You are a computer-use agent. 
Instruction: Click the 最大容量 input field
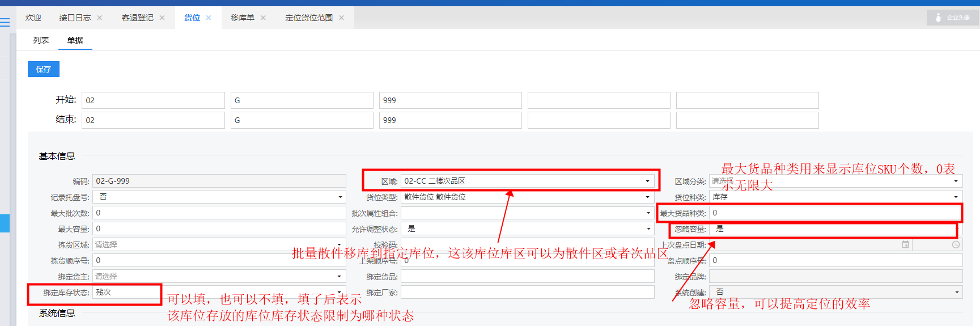click(219, 229)
